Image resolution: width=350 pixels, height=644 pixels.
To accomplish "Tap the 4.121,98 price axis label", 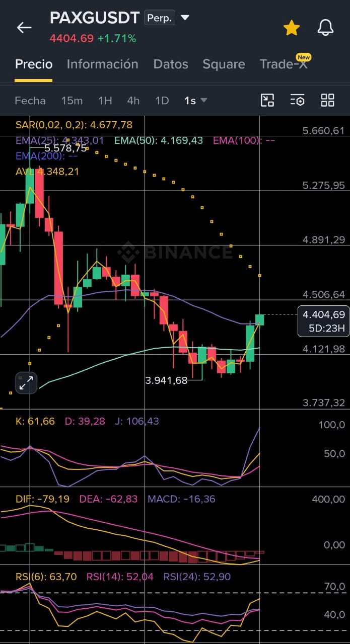I will pyautogui.click(x=324, y=349).
